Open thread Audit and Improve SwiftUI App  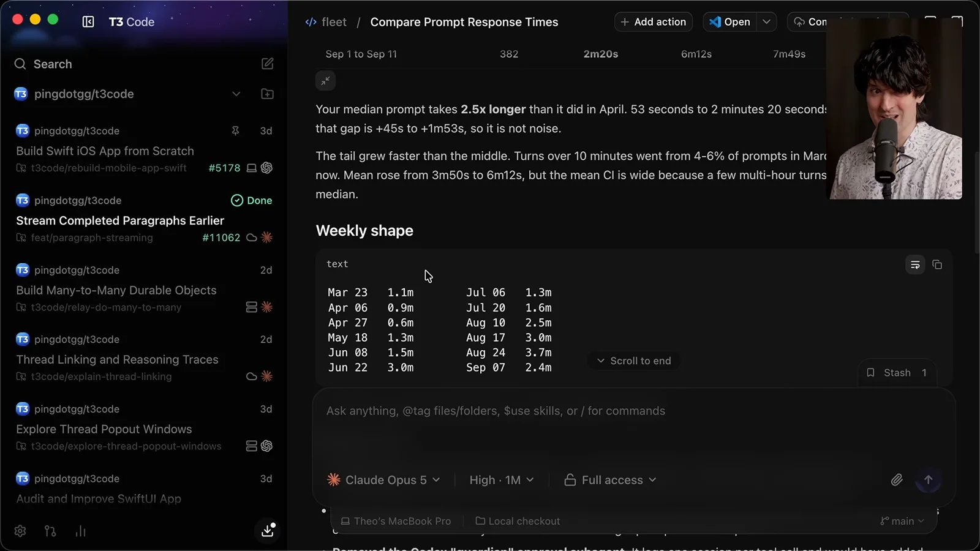pos(99,498)
